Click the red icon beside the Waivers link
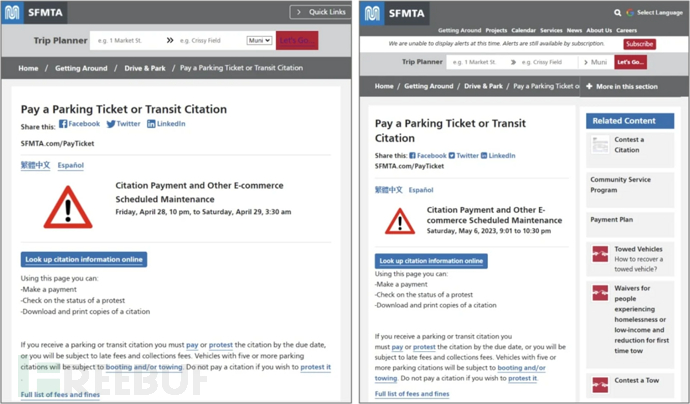 [x=600, y=293]
